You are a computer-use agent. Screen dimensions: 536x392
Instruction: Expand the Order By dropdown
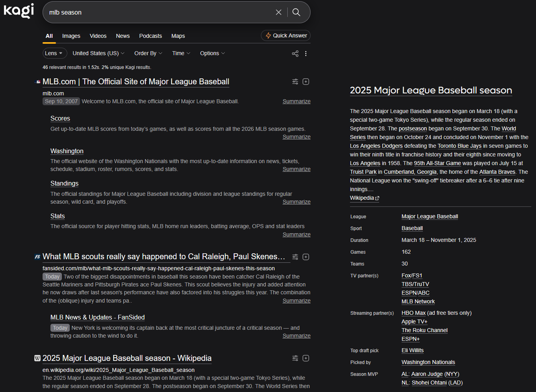pyautogui.click(x=148, y=53)
